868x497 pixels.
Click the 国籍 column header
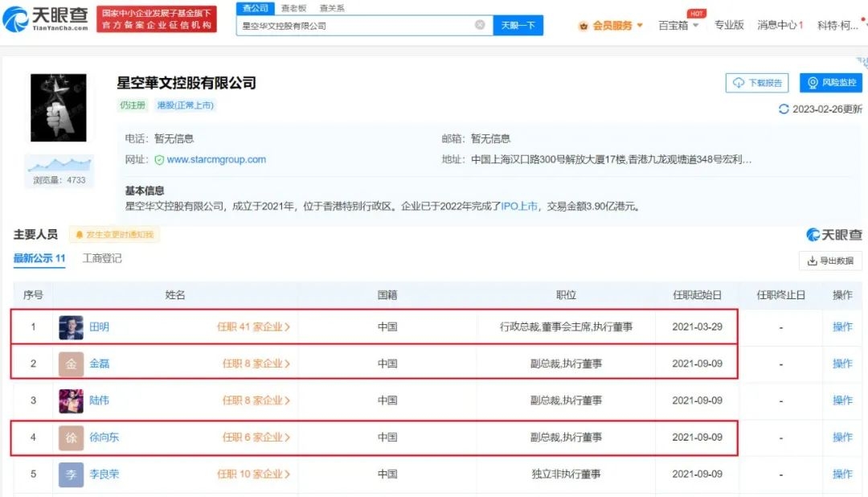pyautogui.click(x=387, y=295)
